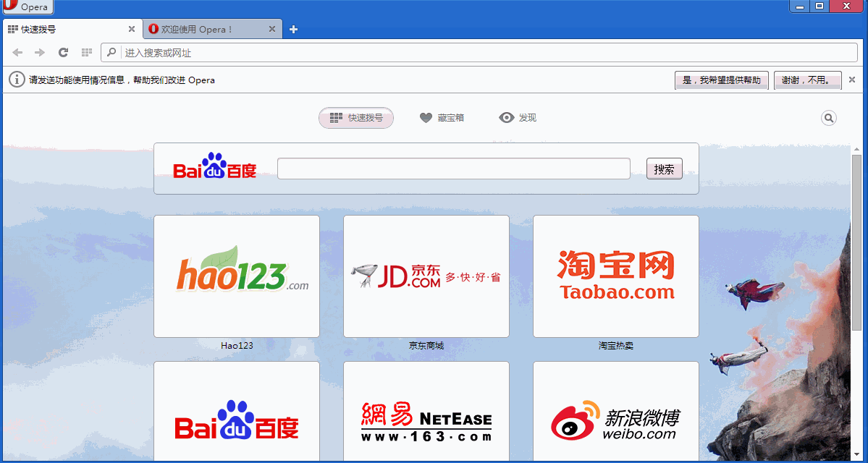
Task: Click the forward navigation arrow
Action: point(39,52)
